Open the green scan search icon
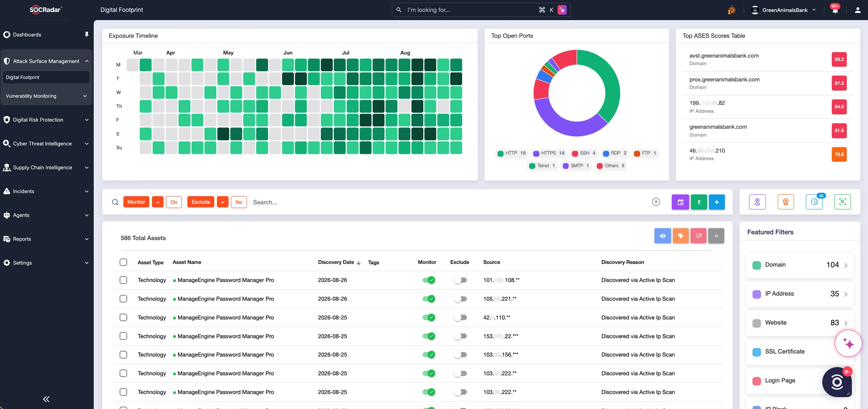868x409 pixels. (843, 202)
